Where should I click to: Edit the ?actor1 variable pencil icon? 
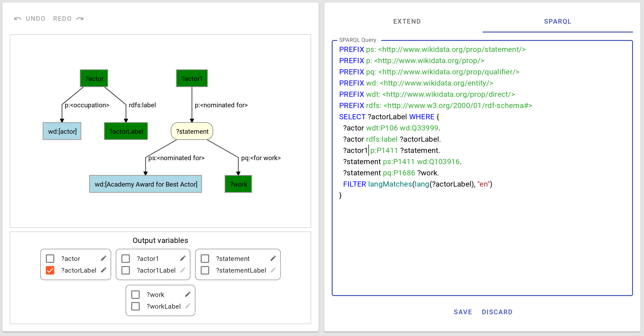(x=183, y=258)
